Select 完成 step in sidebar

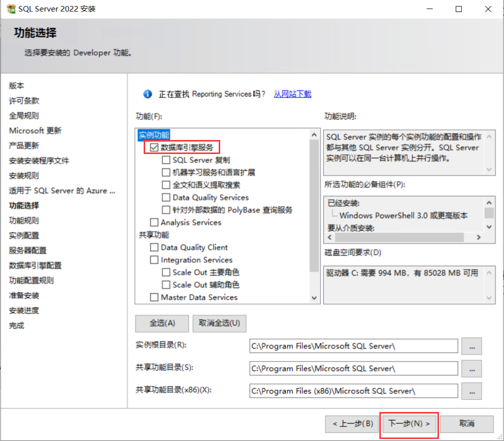(x=17, y=325)
